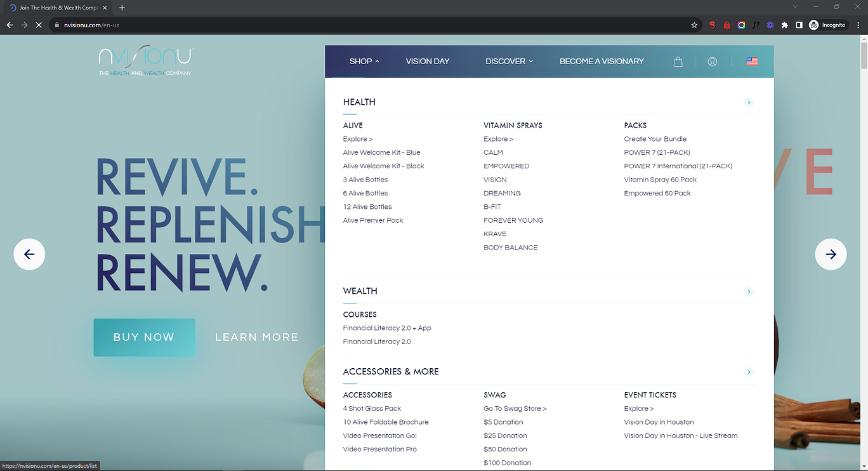Viewport: 868px width, 471px height.
Task: Open the EMPOWERED vitamin spray
Action: point(506,166)
